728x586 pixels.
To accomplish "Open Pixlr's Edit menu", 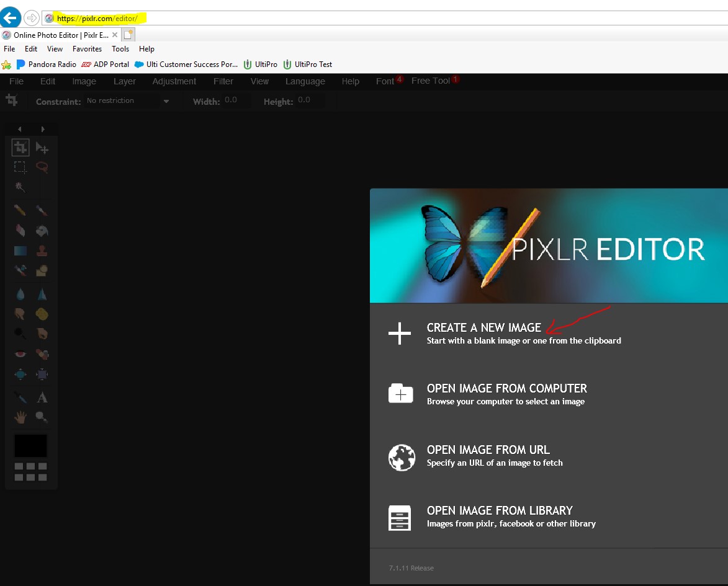I will (x=48, y=81).
